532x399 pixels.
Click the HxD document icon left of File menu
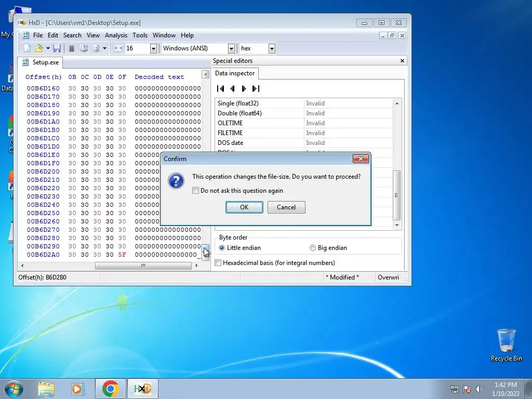click(x=26, y=35)
